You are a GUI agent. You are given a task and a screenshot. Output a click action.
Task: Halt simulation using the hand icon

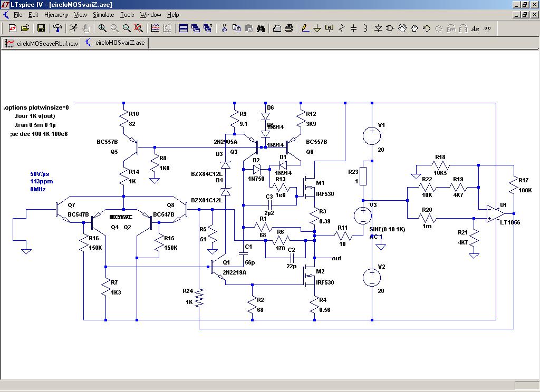point(86,28)
